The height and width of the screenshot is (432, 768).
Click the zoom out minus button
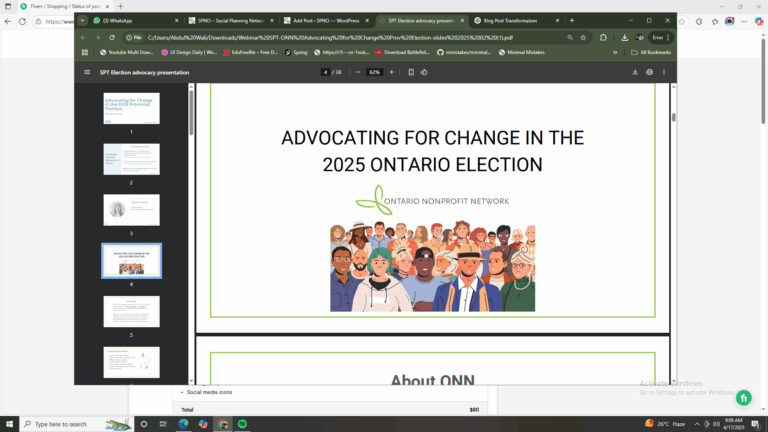[357, 72]
